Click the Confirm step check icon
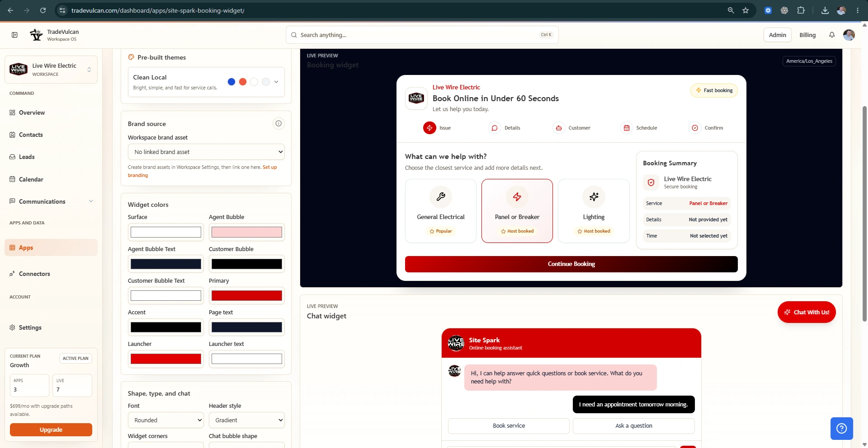868x448 pixels. [695, 128]
